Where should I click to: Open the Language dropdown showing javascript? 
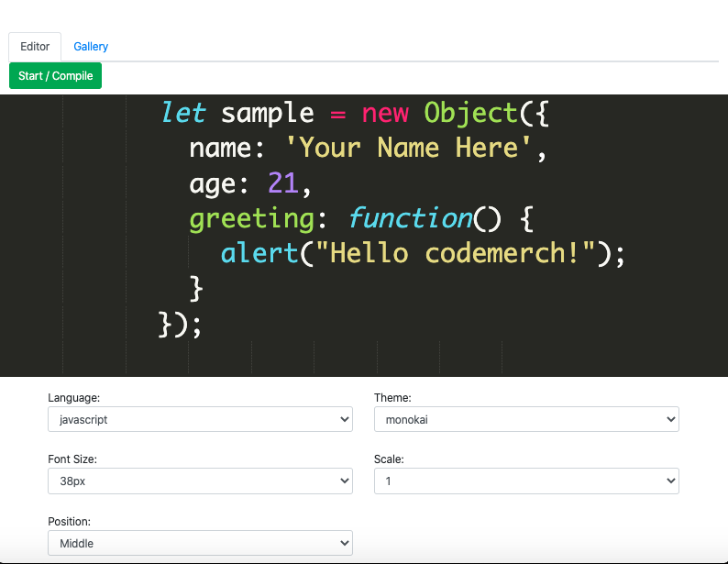tap(200, 419)
